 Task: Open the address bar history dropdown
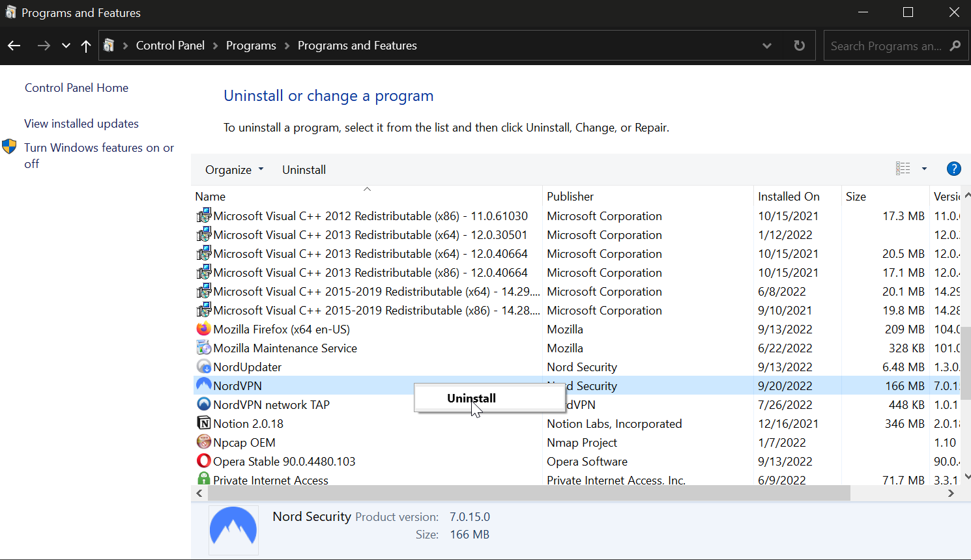(x=767, y=46)
